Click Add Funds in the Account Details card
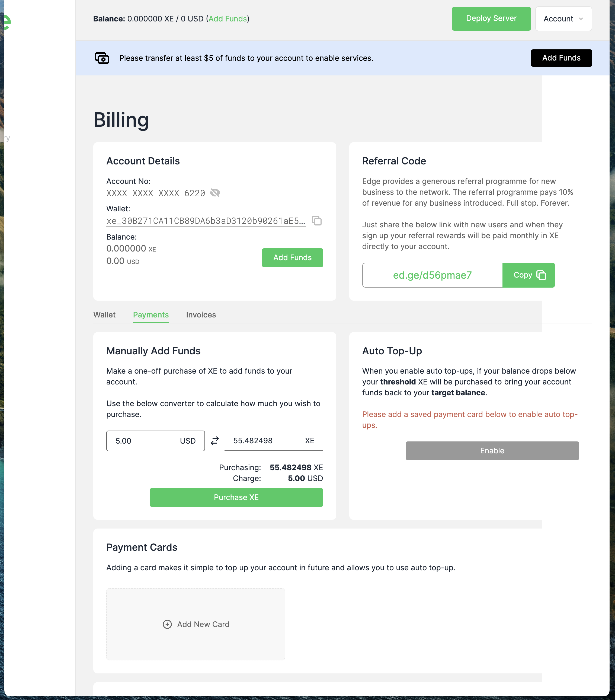This screenshot has height=700, width=615. pyautogui.click(x=292, y=257)
